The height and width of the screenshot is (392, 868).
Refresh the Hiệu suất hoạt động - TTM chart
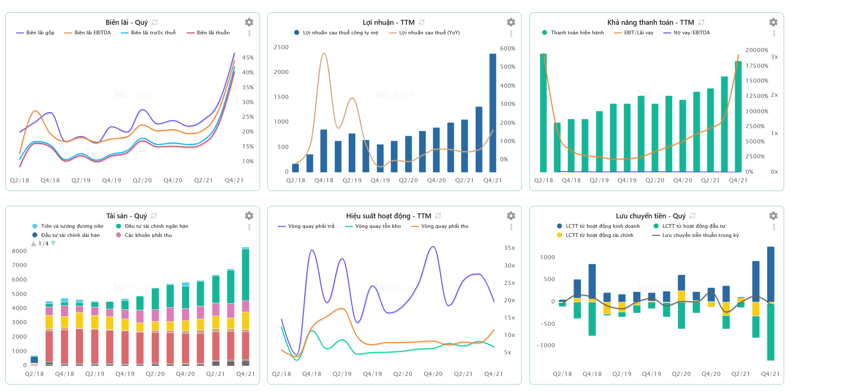(438, 216)
